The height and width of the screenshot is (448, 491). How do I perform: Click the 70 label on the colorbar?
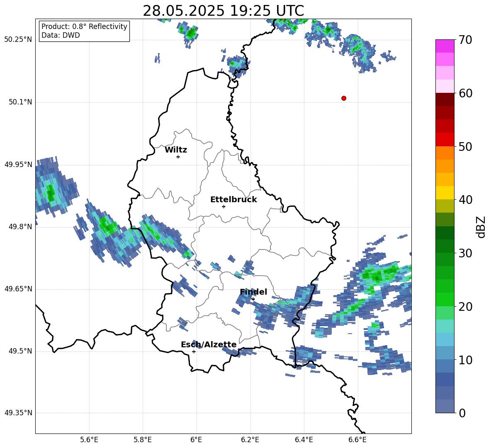click(466, 40)
